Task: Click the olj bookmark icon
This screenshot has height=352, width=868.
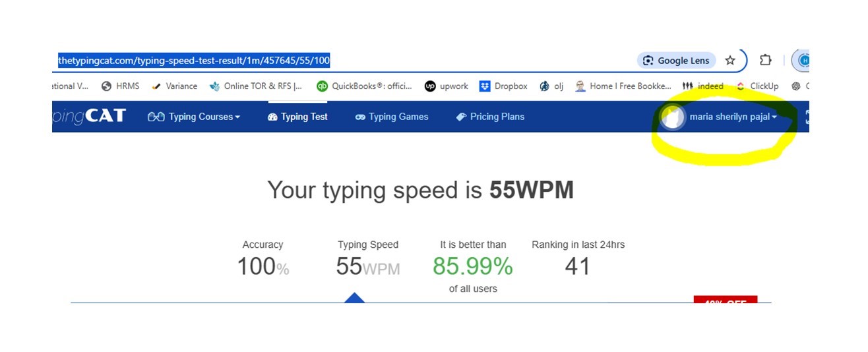Action: (545, 86)
